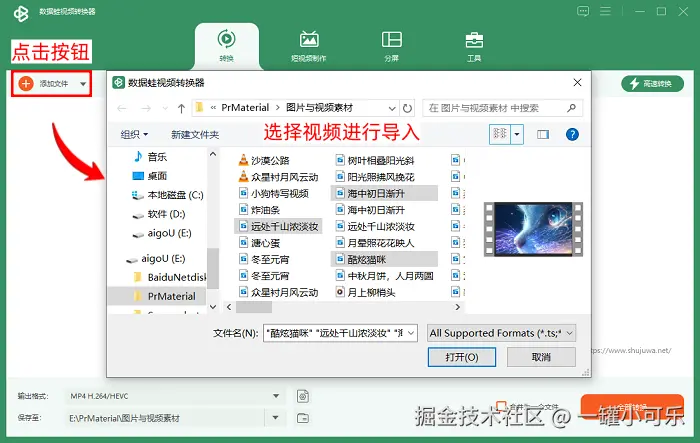This screenshot has width=700, height=443.
Task: Select the 月晕照花花映人 file
Action: pos(375,243)
